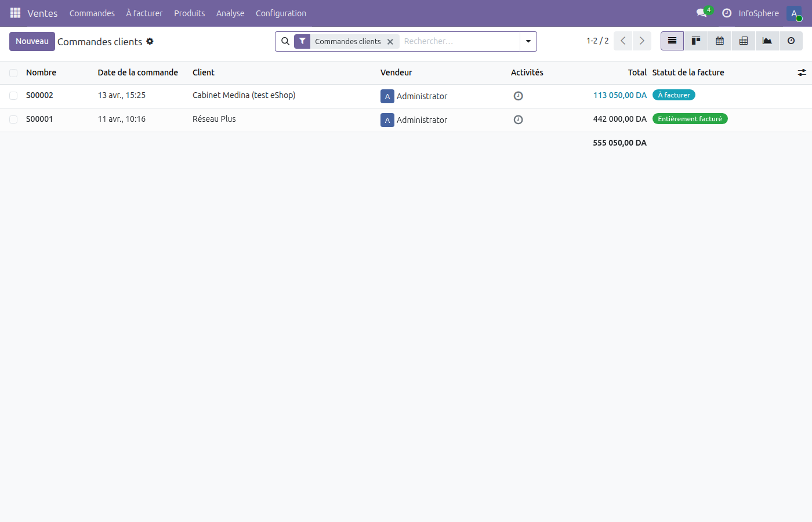Open the apps grid menu
812x522 pixels.
(x=14, y=13)
